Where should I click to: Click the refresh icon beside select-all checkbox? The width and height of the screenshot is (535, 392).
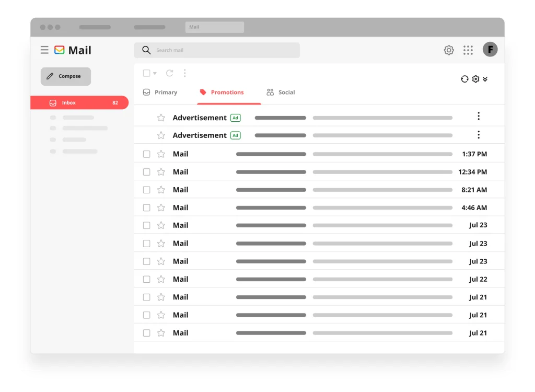click(170, 73)
